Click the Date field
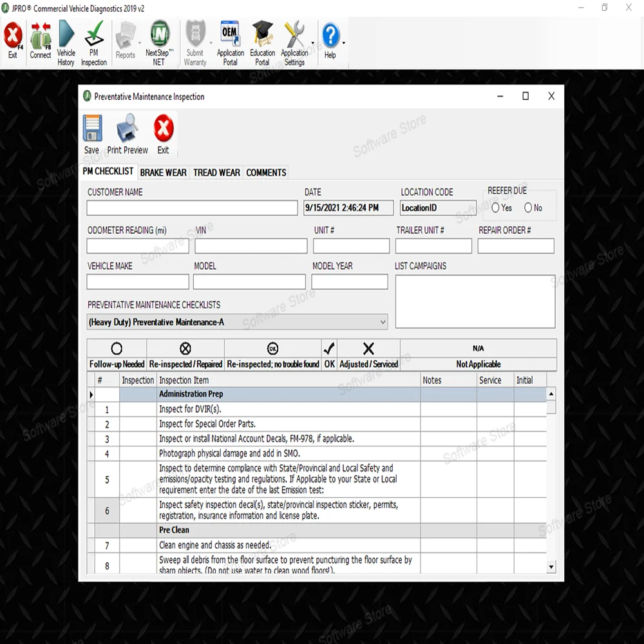Viewport: 644px width, 644px height. pyautogui.click(x=348, y=208)
